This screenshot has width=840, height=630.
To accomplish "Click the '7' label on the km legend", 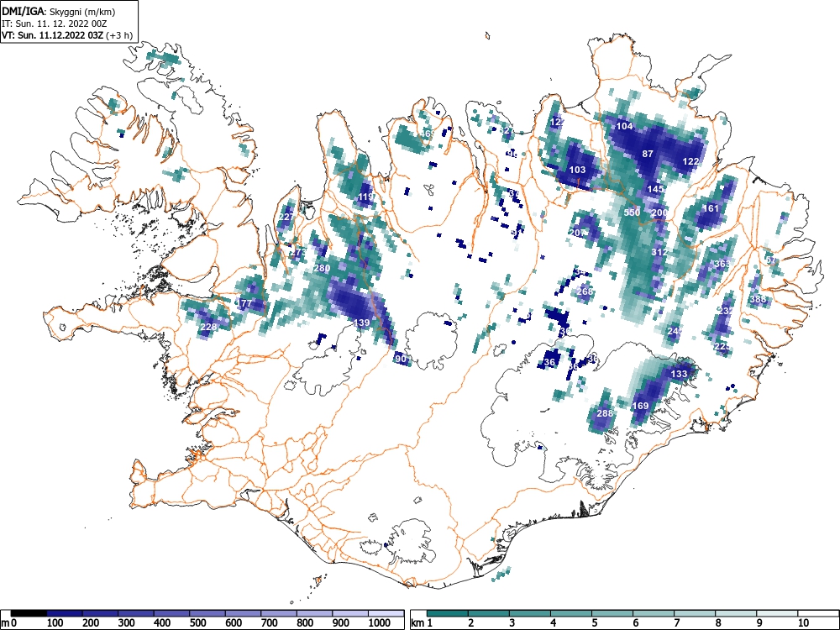I will 677,623.
